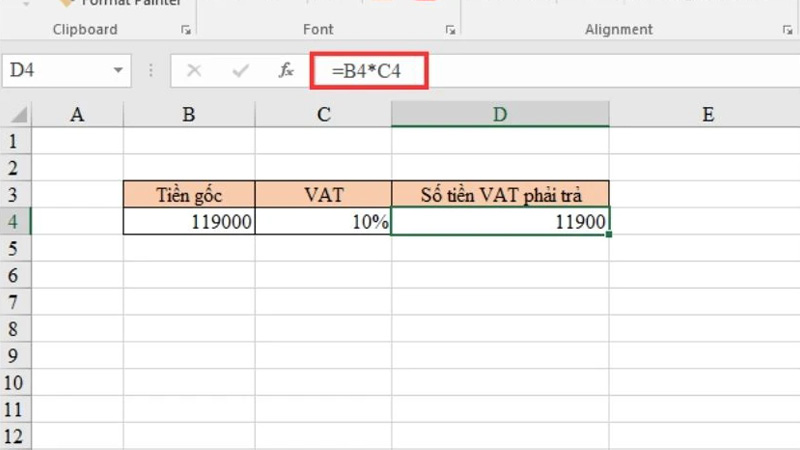Expand the Name Box dropdown arrow
The width and height of the screenshot is (800, 450).
[x=118, y=70]
